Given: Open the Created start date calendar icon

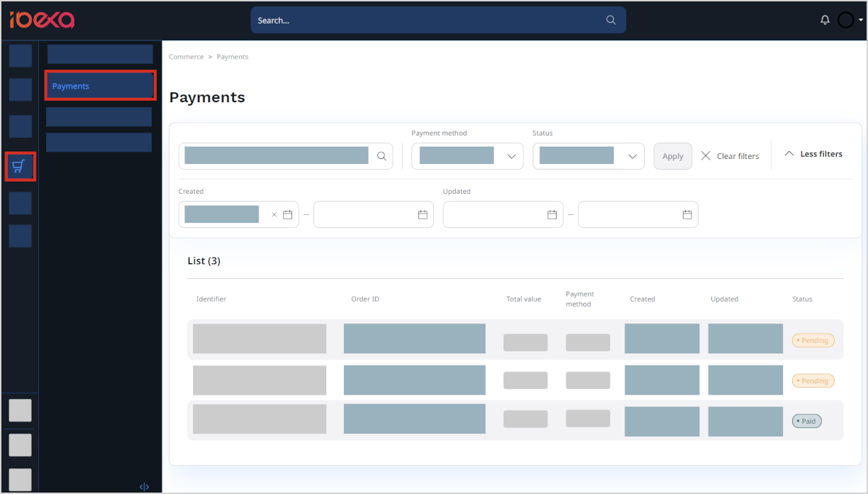Looking at the screenshot, I should 287,214.
